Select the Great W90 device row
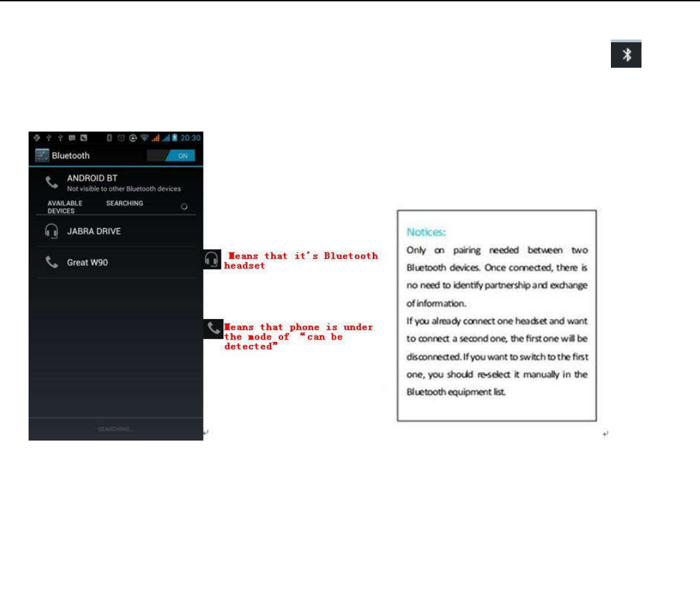Viewport: 700px width, 614px height. [116, 262]
